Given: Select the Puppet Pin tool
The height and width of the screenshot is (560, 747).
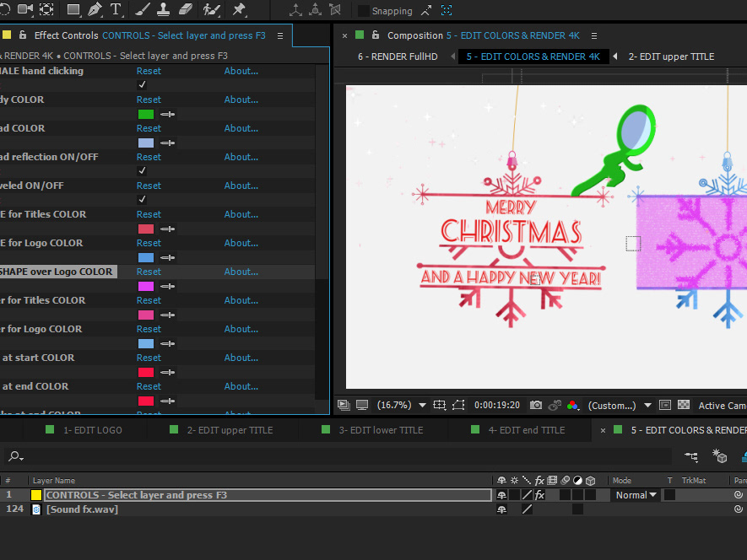Looking at the screenshot, I should (239, 9).
